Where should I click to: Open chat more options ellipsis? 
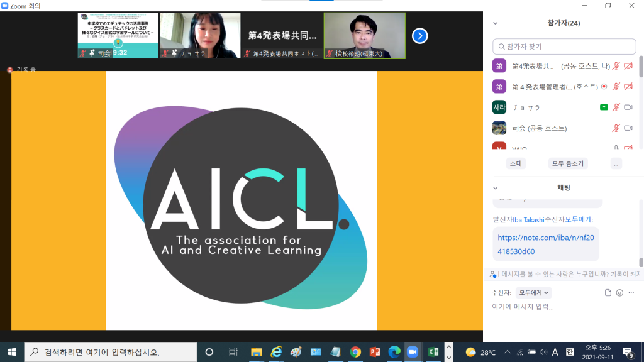(x=631, y=293)
